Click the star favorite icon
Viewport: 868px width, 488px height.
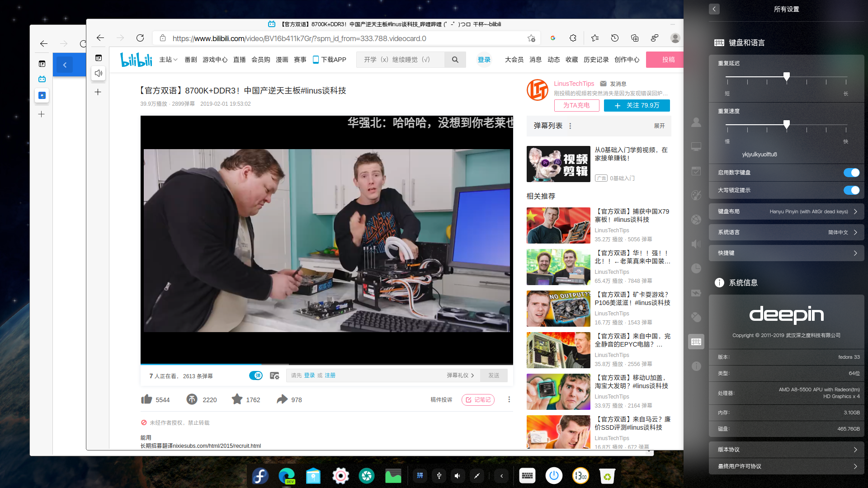(237, 399)
